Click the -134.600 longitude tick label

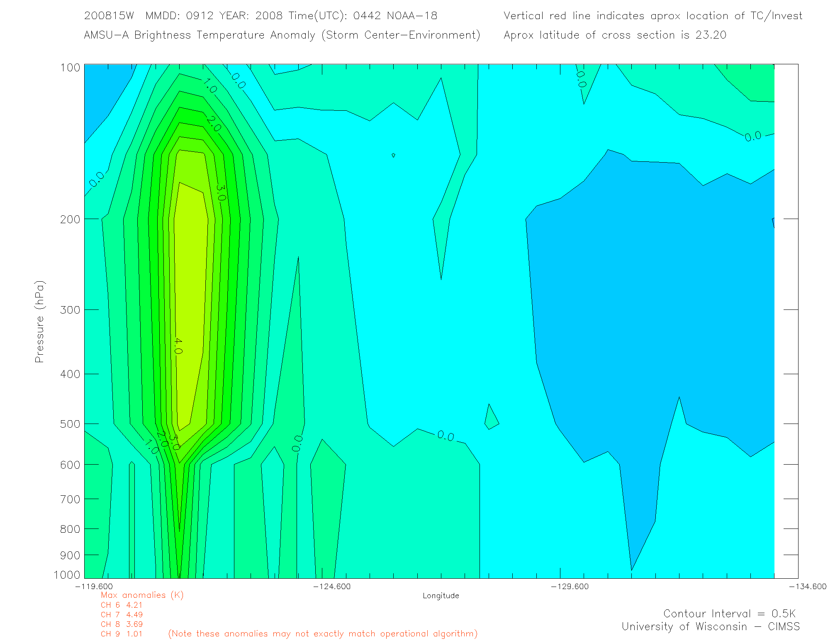(807, 586)
